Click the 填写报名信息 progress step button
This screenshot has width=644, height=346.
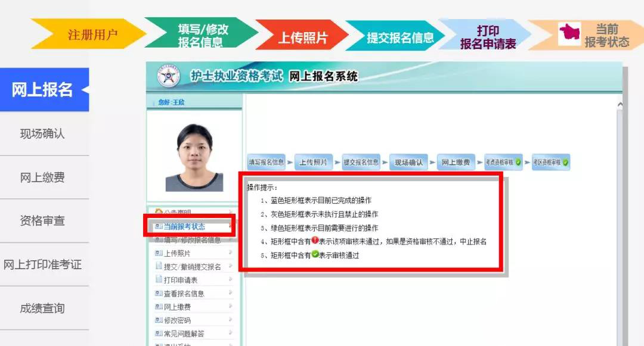[266, 163]
